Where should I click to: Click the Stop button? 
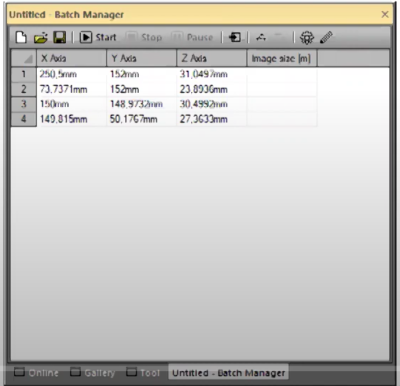(x=145, y=37)
